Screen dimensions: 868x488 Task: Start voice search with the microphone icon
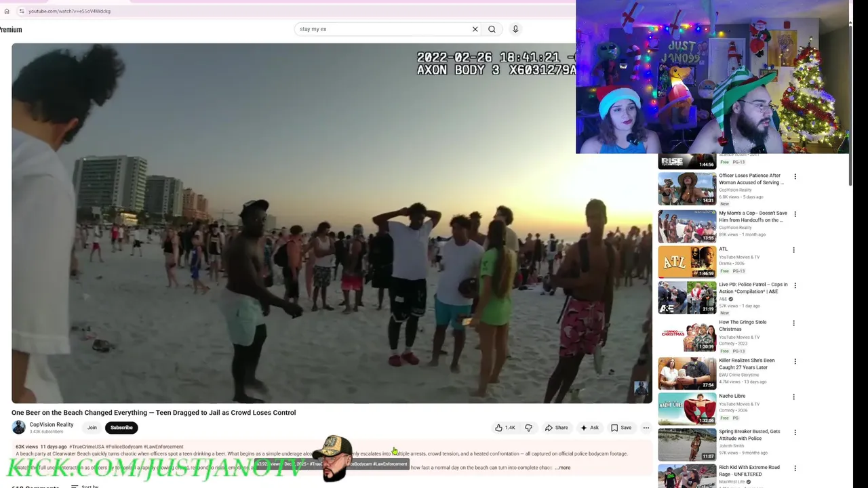(515, 29)
